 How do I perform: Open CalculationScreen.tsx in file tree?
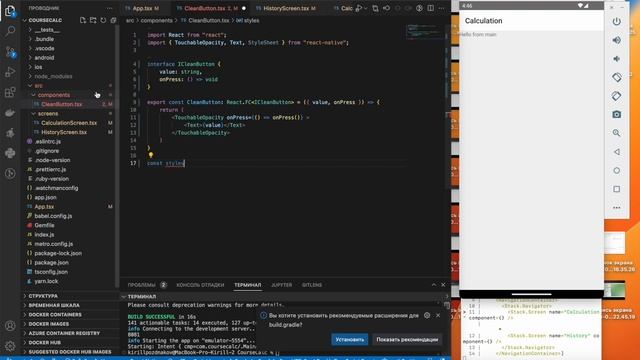(x=69, y=123)
